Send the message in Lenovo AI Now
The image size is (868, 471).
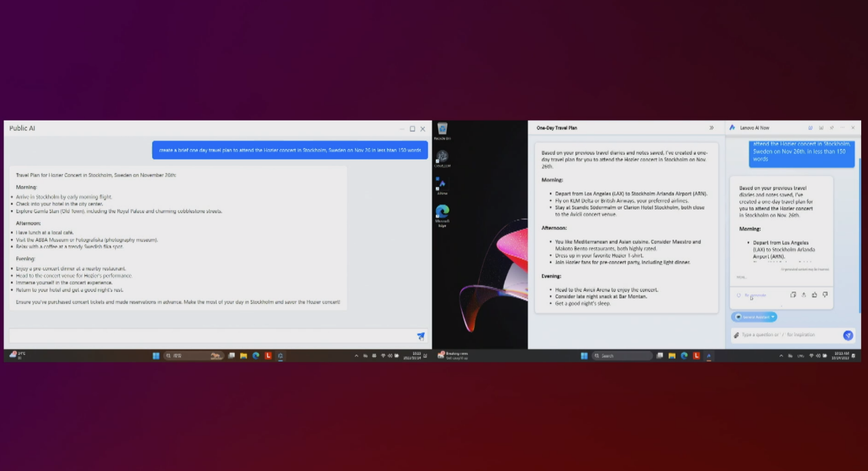(x=848, y=335)
